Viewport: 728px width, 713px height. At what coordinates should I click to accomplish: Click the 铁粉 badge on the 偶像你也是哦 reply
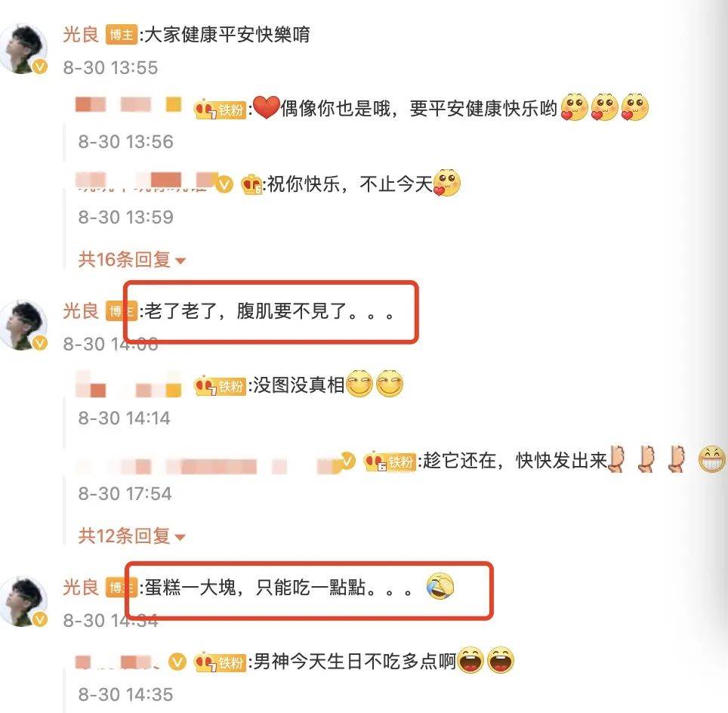pos(220,110)
